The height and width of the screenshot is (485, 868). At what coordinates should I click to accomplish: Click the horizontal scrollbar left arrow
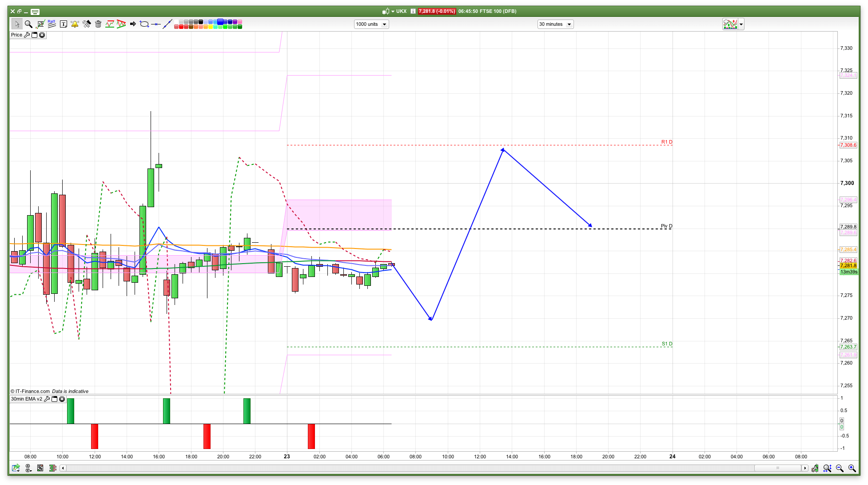coord(63,468)
